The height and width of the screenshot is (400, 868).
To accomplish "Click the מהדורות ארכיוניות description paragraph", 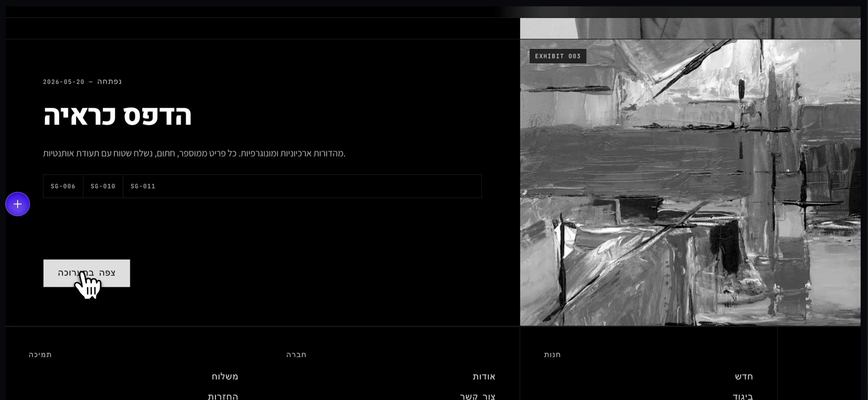I will (x=194, y=153).
